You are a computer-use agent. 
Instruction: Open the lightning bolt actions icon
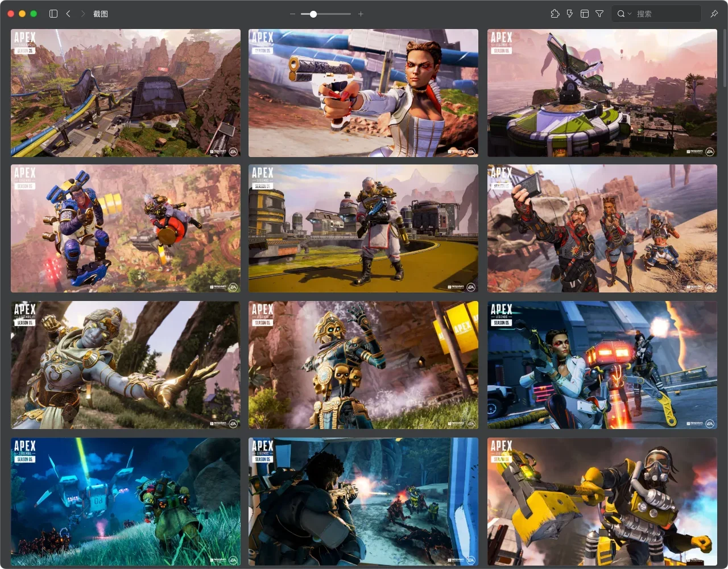click(x=570, y=14)
